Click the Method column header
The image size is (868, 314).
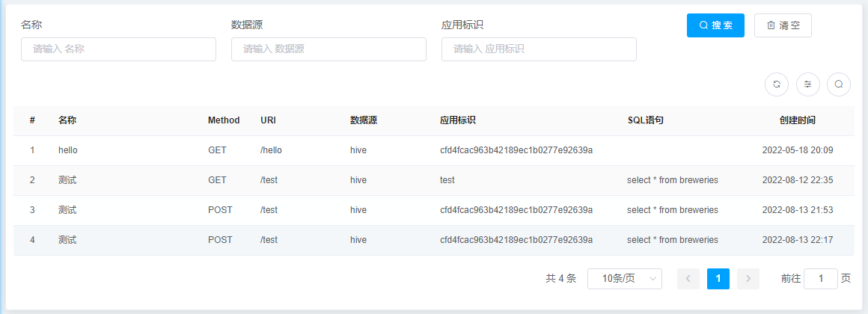point(224,120)
